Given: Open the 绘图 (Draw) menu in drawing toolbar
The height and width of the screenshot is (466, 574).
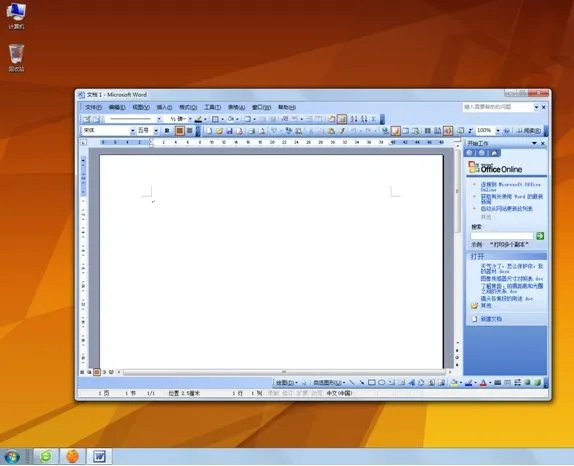Looking at the screenshot, I should [x=287, y=383].
